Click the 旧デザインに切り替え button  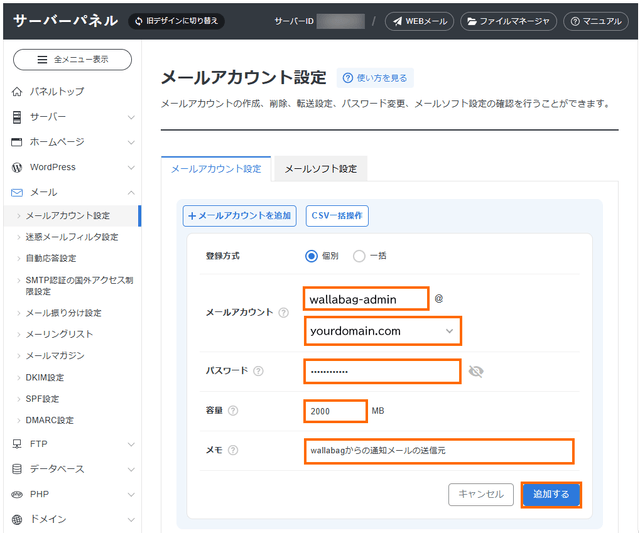[176, 21]
